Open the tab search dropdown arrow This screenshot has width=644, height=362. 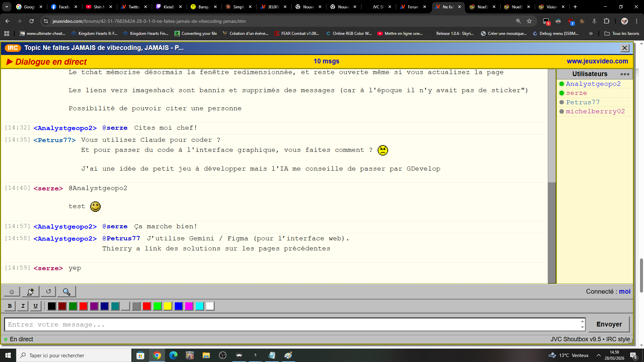7,7
